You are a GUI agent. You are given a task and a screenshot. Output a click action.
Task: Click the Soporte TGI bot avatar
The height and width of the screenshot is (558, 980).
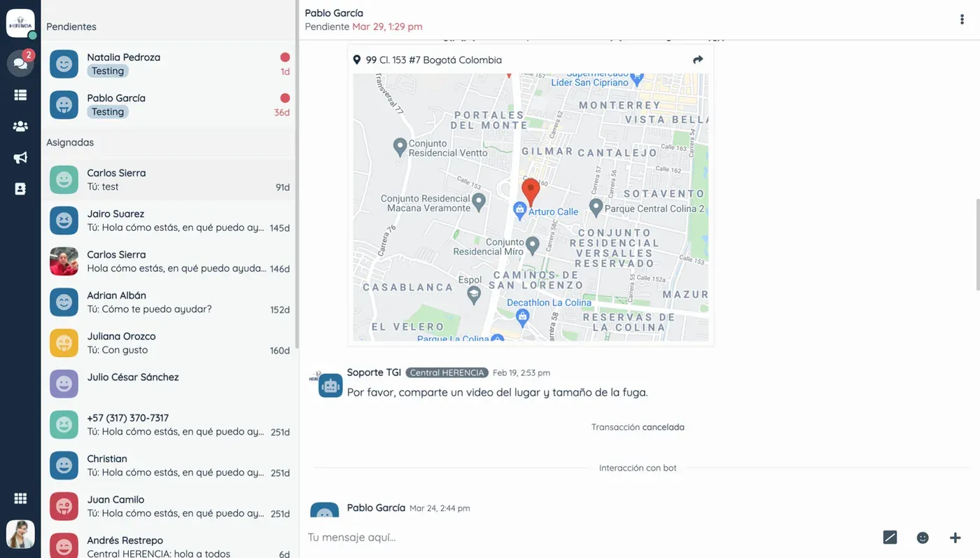[x=330, y=385]
